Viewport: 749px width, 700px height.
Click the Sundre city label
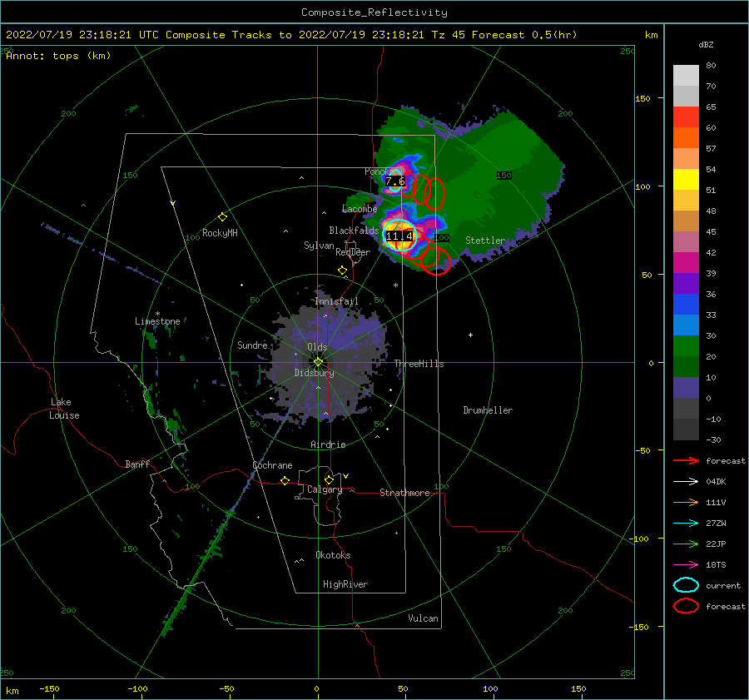pyautogui.click(x=252, y=345)
